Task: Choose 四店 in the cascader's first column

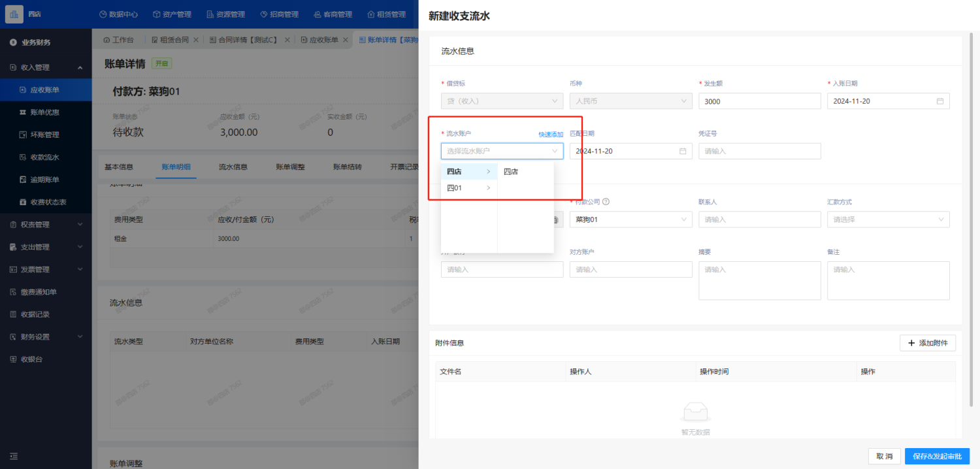Action: pos(469,172)
